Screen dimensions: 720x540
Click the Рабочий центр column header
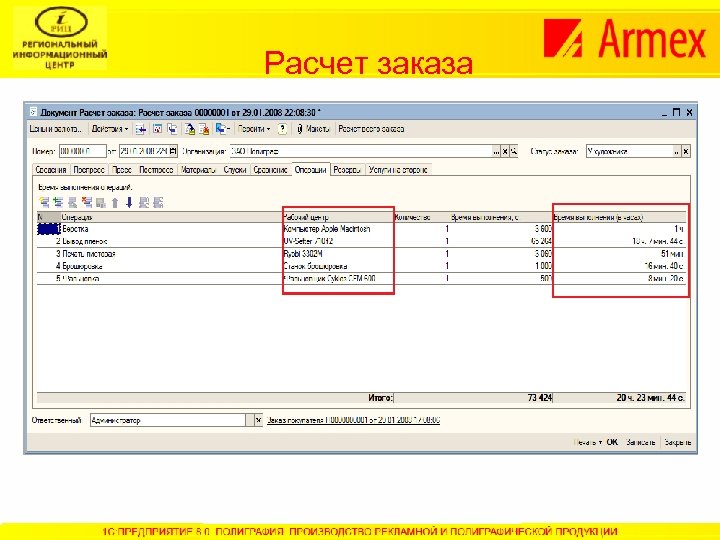tap(338, 217)
